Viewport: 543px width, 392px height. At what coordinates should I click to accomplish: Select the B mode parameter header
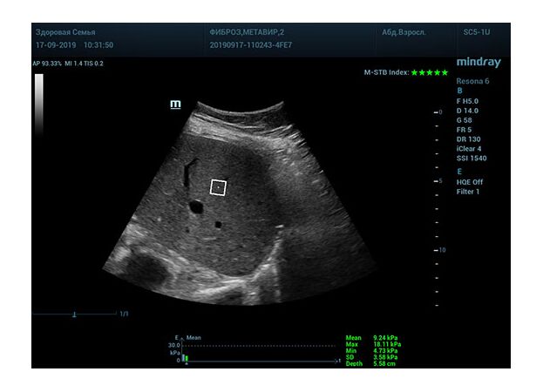pyautogui.click(x=459, y=91)
